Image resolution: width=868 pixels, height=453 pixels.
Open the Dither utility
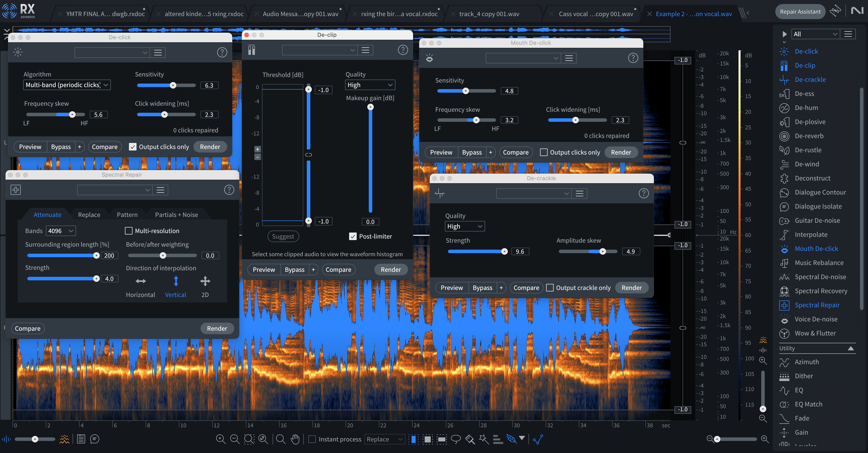804,376
